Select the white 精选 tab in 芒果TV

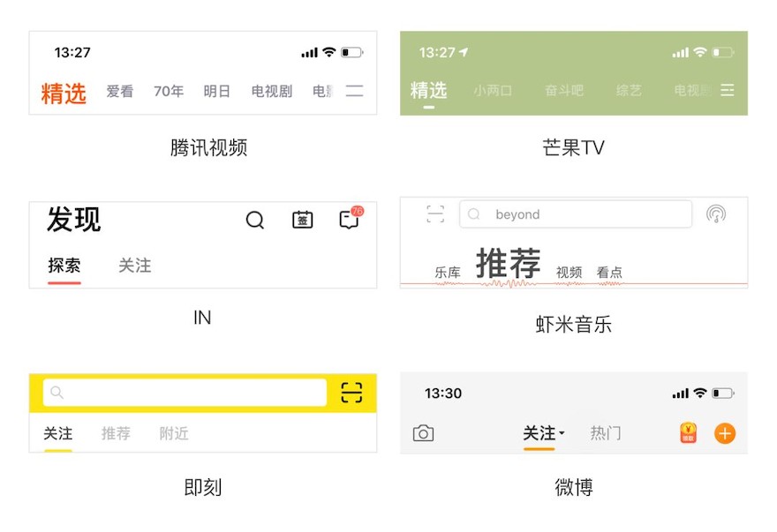tap(428, 91)
